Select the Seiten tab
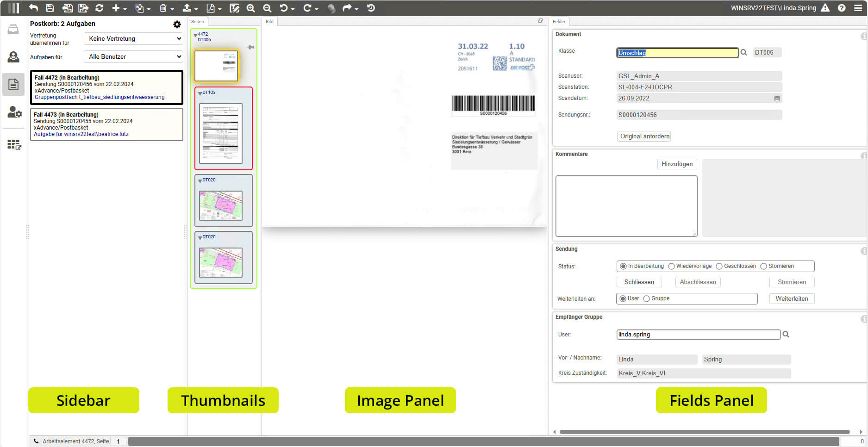Image resolution: width=868 pixels, height=447 pixels. tap(198, 22)
